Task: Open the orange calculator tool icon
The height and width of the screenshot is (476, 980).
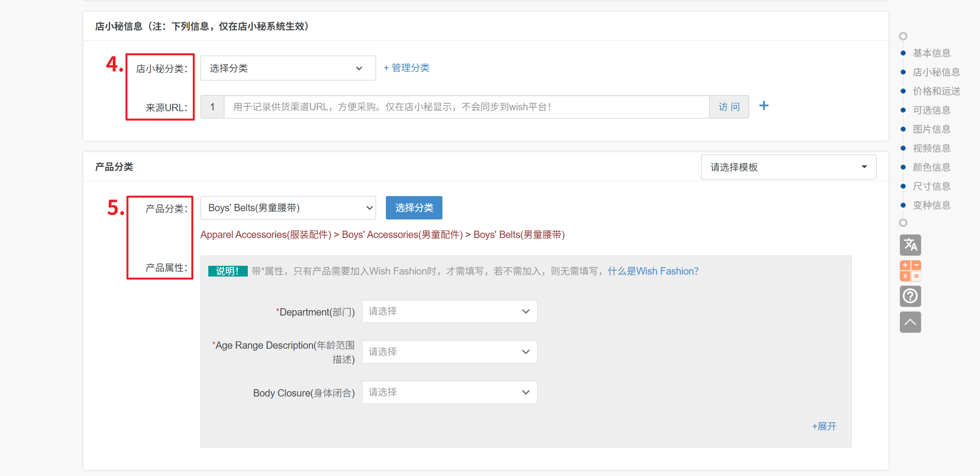Action: pyautogui.click(x=910, y=271)
